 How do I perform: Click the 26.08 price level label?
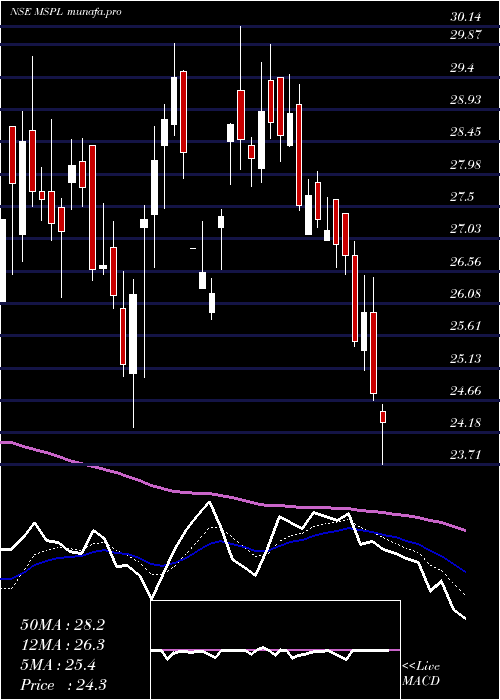(x=466, y=294)
